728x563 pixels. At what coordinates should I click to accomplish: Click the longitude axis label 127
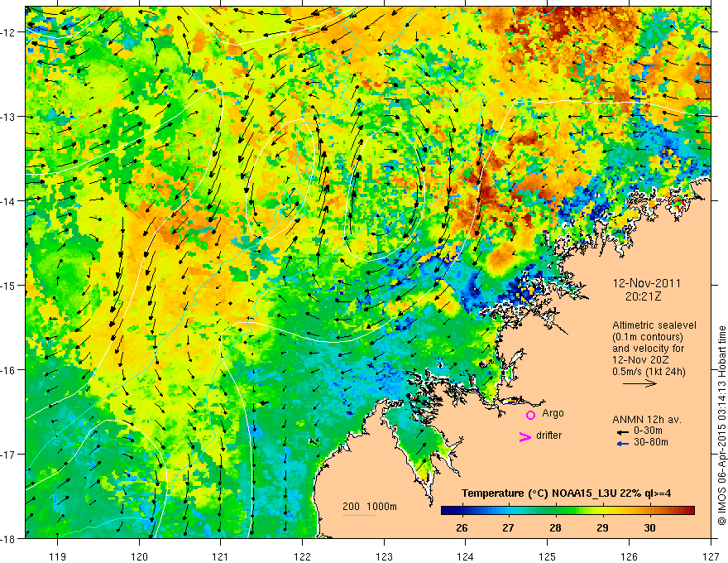[x=711, y=557]
